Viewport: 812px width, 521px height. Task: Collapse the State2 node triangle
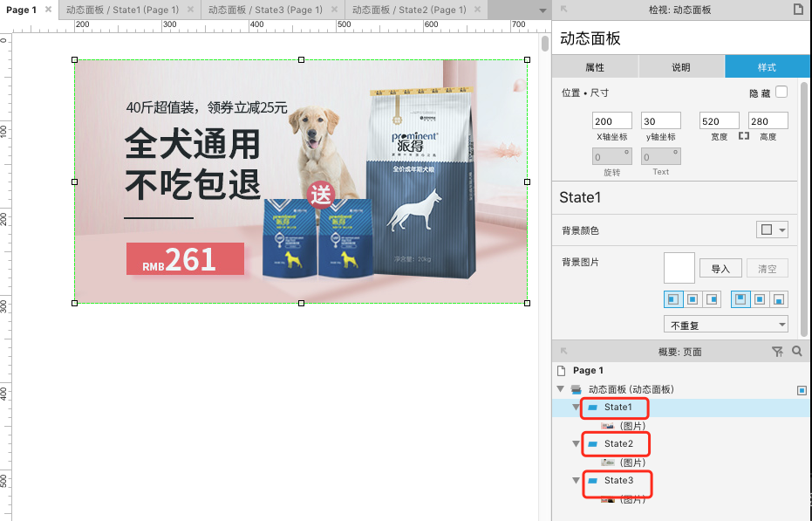[x=576, y=443]
